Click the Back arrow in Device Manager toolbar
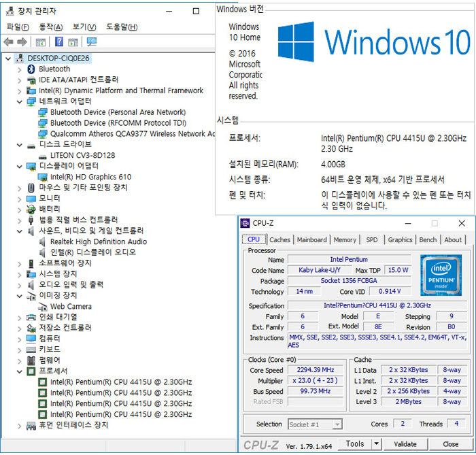Screen dimensions: 476x455 (x=8, y=41)
